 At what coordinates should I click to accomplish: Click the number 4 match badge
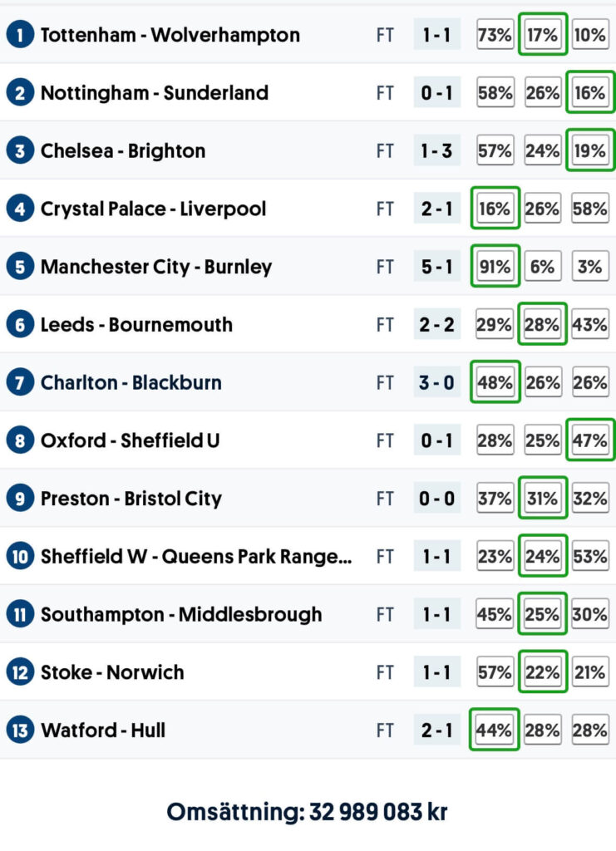19,209
